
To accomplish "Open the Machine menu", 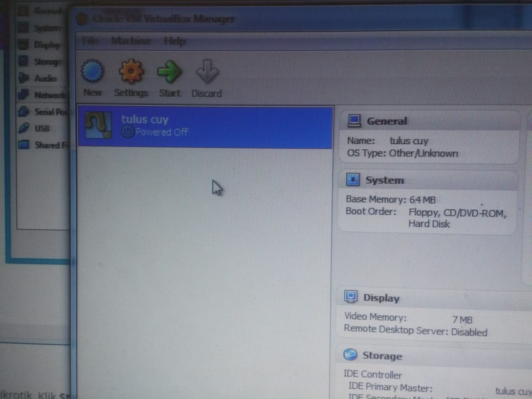I will (x=131, y=41).
